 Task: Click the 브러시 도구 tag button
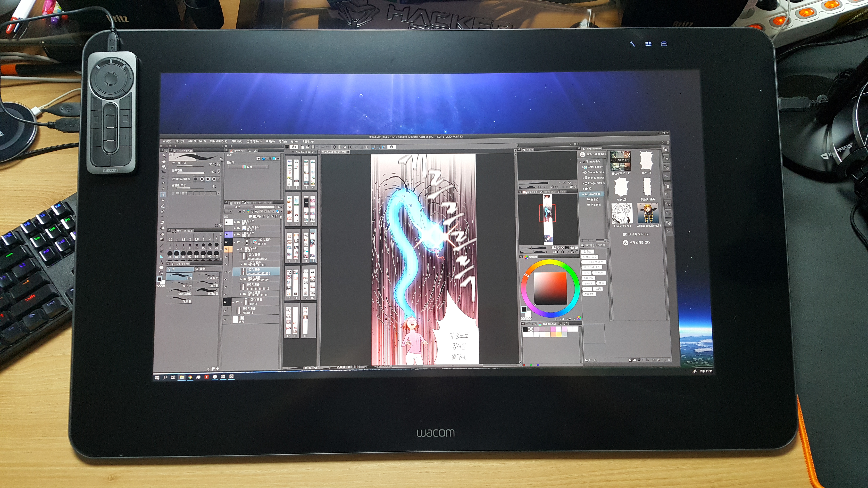click(590, 257)
